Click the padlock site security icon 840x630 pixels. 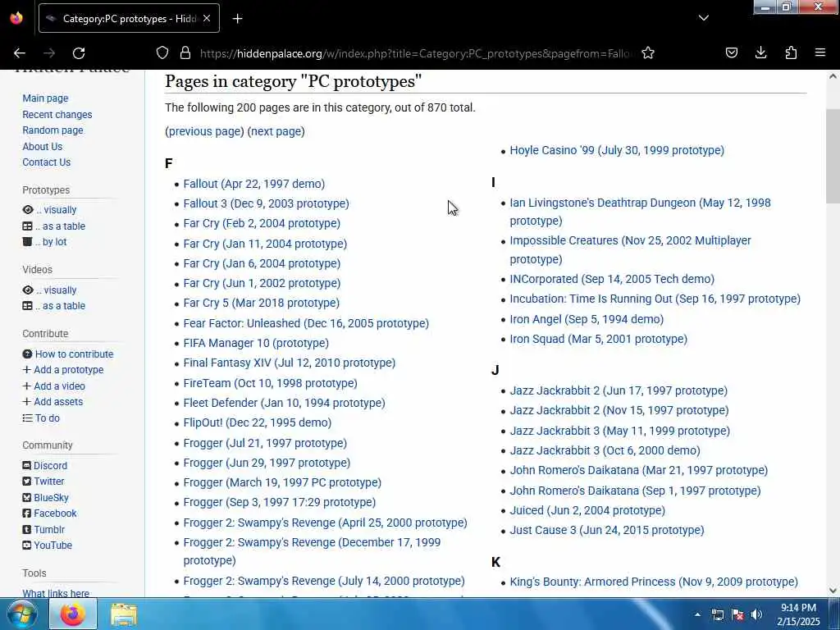point(185,52)
